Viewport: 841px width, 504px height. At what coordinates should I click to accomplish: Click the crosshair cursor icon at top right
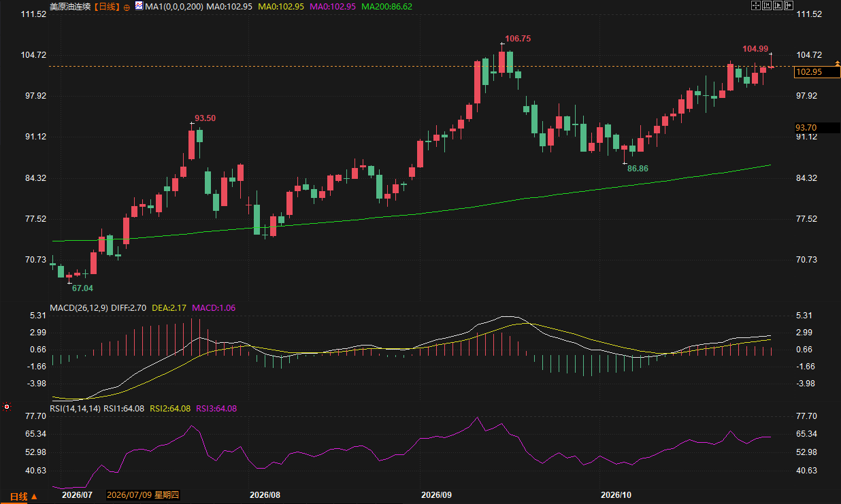pos(755,5)
